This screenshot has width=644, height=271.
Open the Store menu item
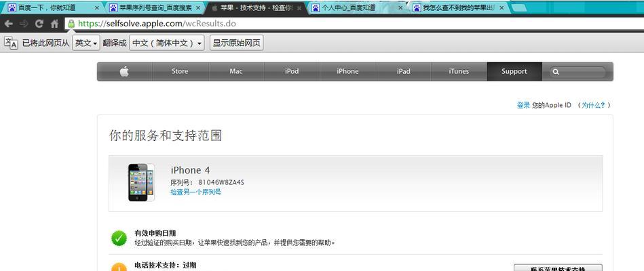coord(180,71)
